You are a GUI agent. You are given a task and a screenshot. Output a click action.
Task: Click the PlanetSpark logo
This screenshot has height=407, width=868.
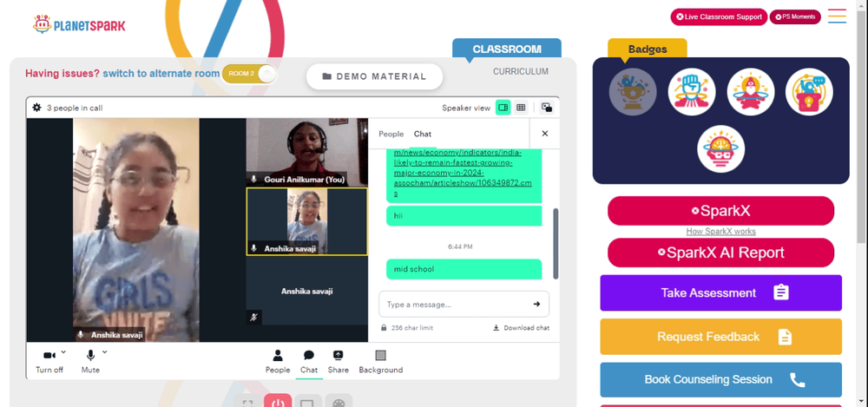pyautogui.click(x=79, y=24)
